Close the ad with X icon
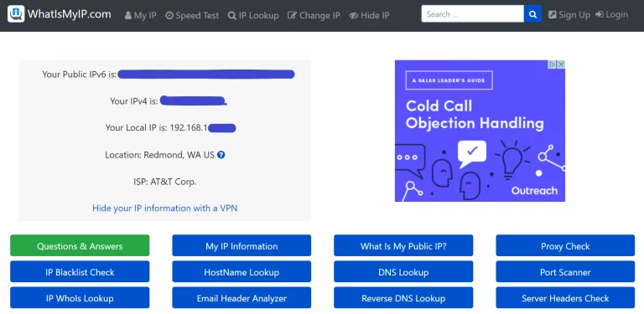644x314 pixels. [x=561, y=64]
